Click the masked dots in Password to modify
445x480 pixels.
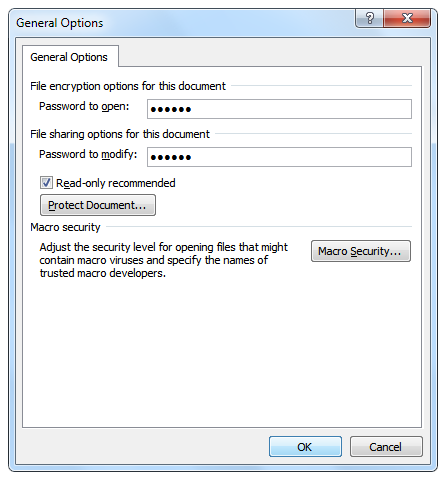tap(171, 157)
